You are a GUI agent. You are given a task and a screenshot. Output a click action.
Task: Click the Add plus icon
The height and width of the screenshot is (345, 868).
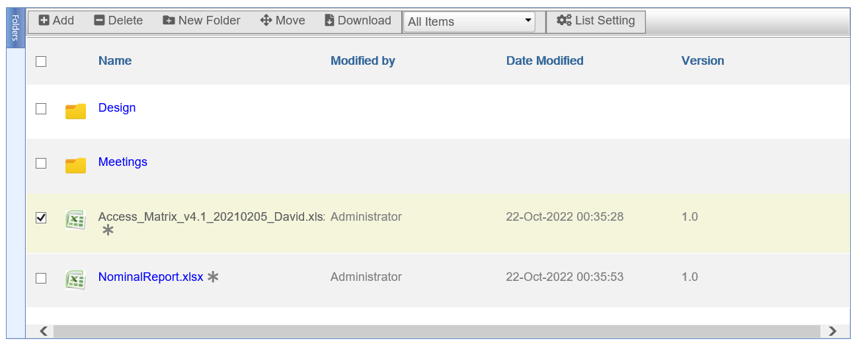coord(44,20)
